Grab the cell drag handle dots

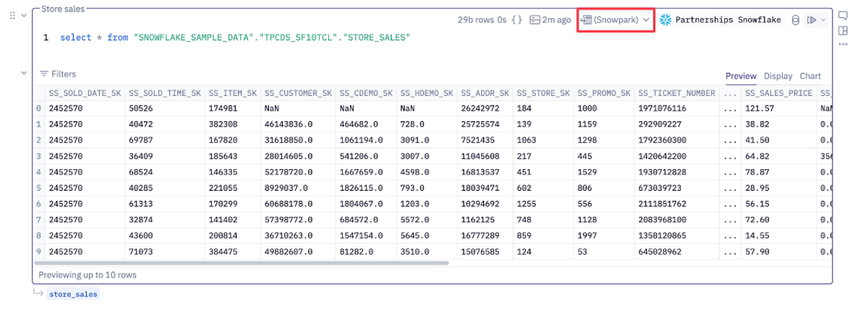[x=12, y=14]
